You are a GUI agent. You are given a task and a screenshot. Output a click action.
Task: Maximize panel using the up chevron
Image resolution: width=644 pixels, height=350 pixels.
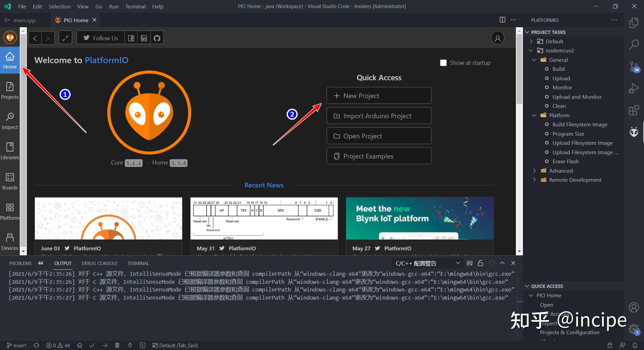pyautogui.click(x=502, y=263)
